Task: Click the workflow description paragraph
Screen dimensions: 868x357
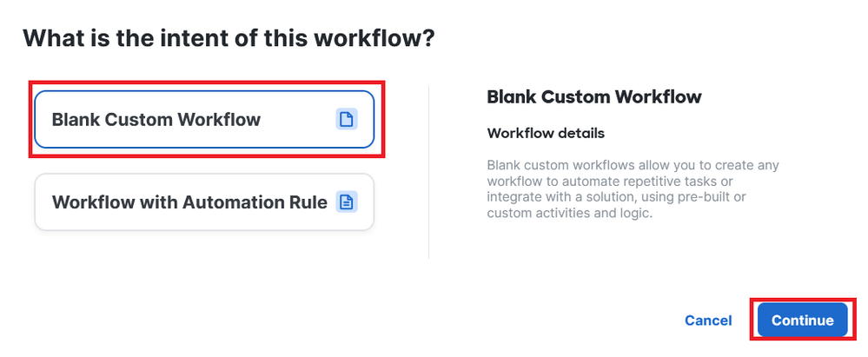Action: [634, 188]
